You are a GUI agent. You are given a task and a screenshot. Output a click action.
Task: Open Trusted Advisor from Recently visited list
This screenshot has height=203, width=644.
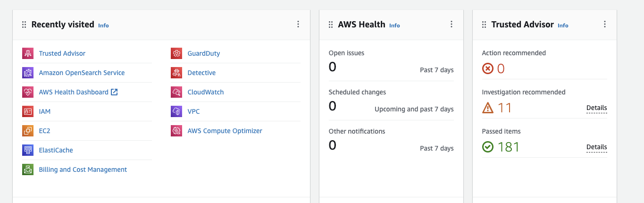[62, 53]
